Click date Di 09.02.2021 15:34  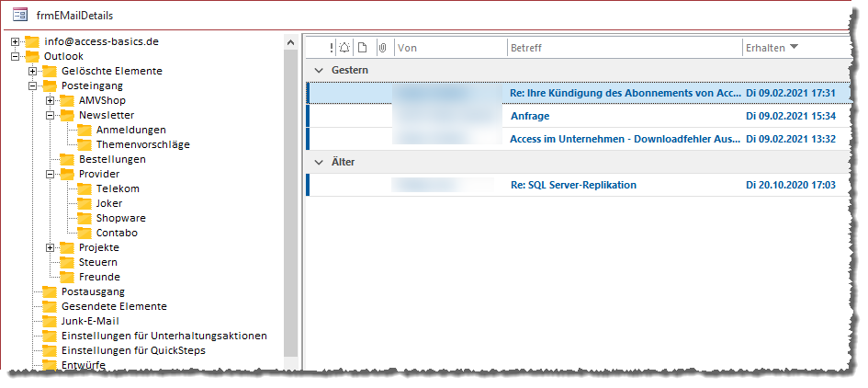(791, 116)
